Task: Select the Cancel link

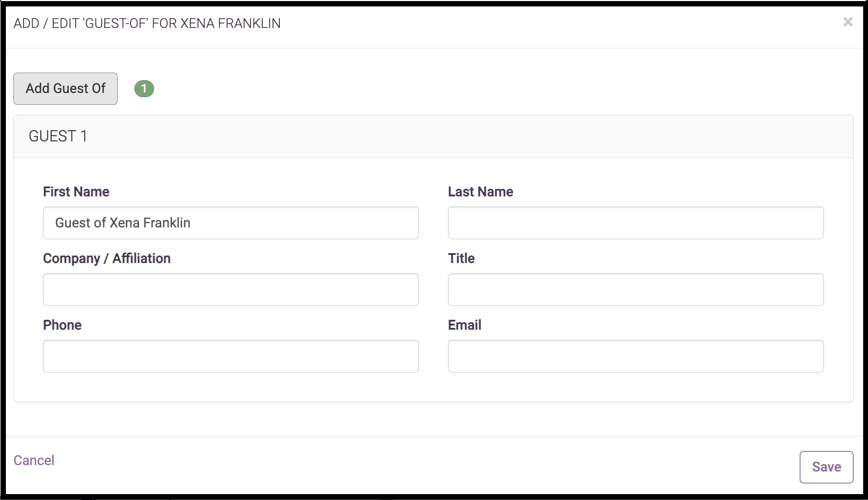Action: [x=33, y=460]
